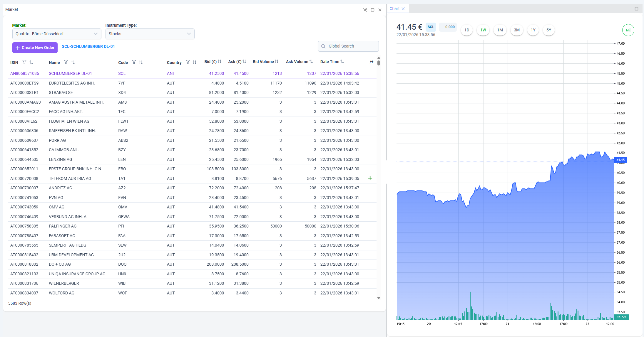Viewport: 644px width, 337px height.
Task: Sort by Date Time column
Action: [x=342, y=62]
